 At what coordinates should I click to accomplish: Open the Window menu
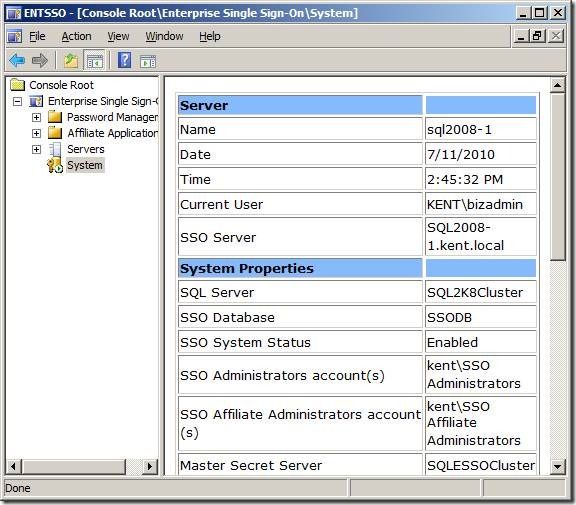[x=164, y=36]
